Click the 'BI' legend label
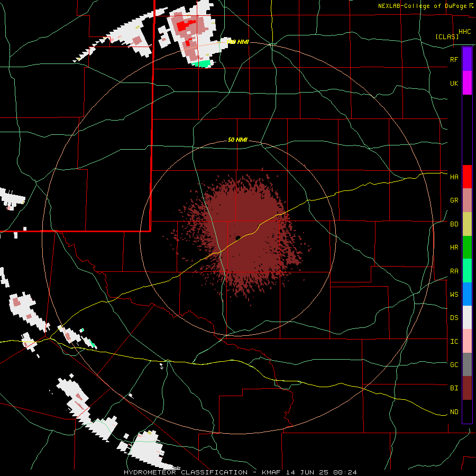The height and width of the screenshot is (476, 476). point(454,388)
